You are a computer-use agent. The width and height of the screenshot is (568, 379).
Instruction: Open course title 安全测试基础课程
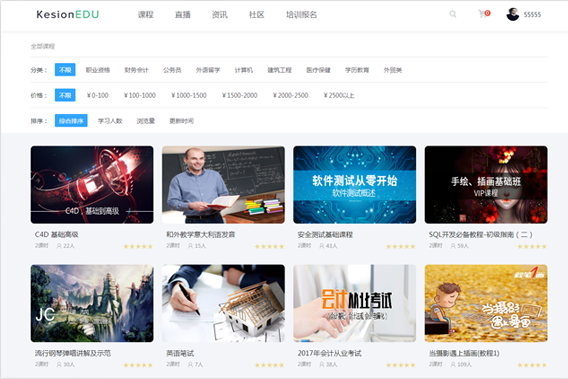[x=325, y=234]
